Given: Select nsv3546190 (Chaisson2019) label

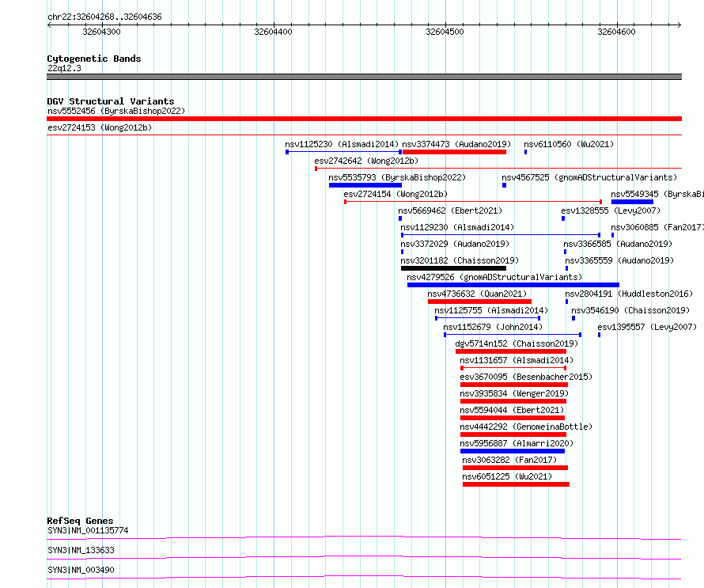Looking at the screenshot, I should (630, 310).
